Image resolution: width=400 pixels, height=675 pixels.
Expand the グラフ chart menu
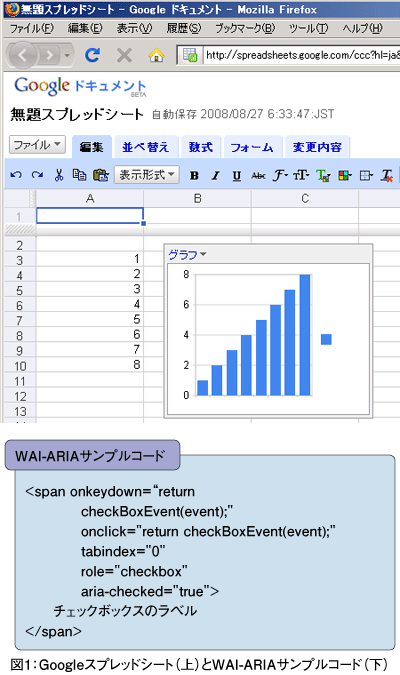click(187, 255)
